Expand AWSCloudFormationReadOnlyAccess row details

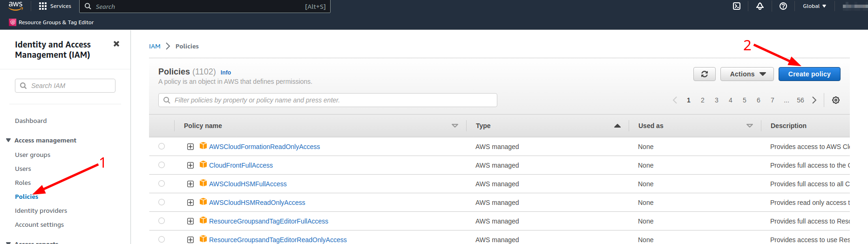pos(190,147)
